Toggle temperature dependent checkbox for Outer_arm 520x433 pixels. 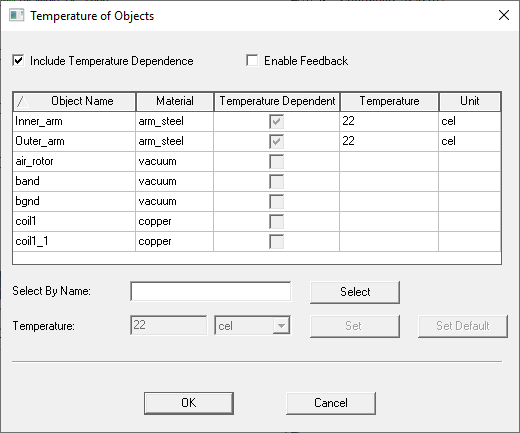[x=277, y=142]
